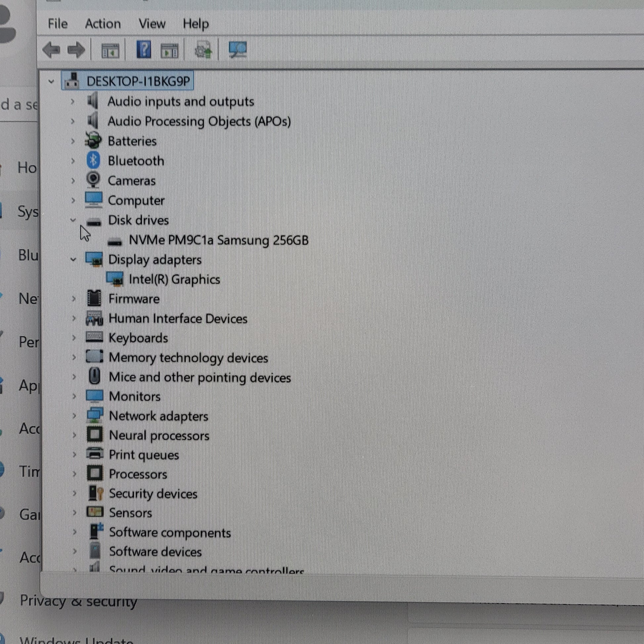644x644 pixels.
Task: Select the Security devices category
Action: coord(153,494)
